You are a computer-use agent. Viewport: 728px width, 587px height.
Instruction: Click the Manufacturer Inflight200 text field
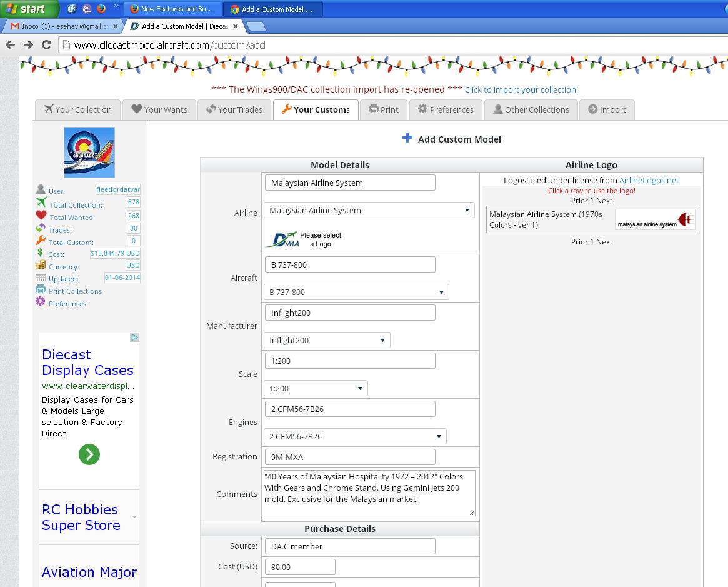click(350, 313)
